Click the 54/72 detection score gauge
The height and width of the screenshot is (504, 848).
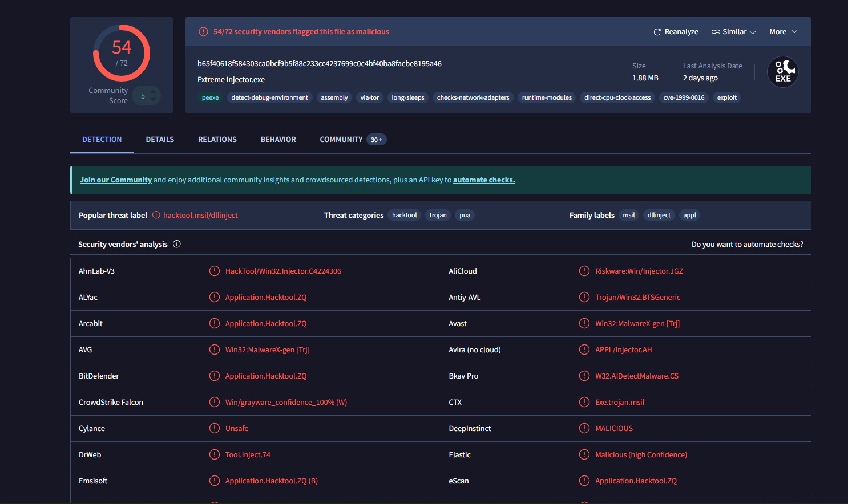click(x=122, y=53)
